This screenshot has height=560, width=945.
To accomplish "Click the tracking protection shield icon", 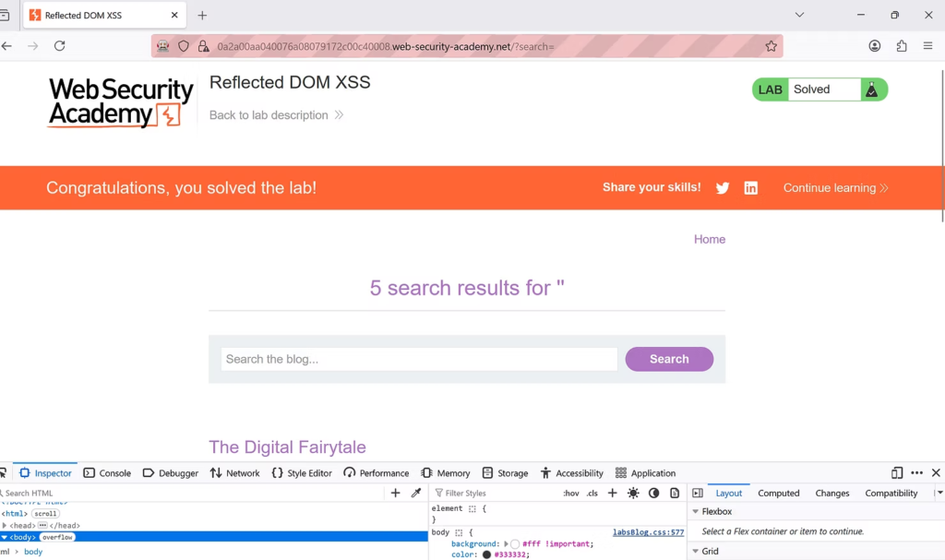I will tap(184, 46).
